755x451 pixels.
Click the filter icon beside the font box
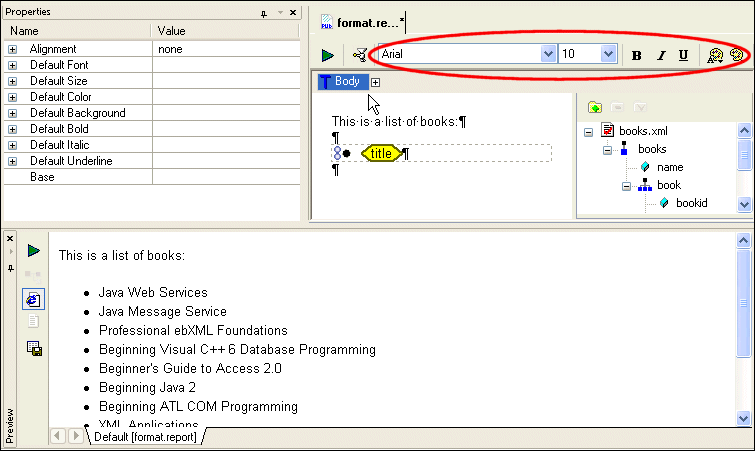[x=359, y=55]
